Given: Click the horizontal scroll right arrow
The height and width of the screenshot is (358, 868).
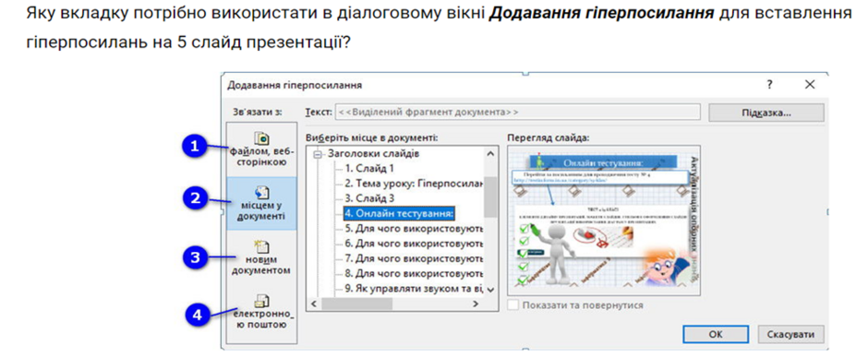Looking at the screenshot, I should click(x=475, y=304).
